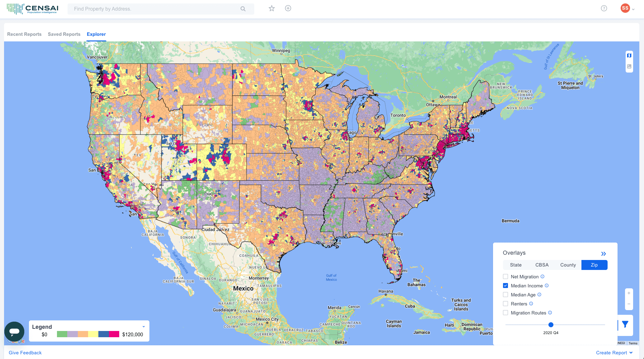Open the Saved Reports tab
644x359 pixels.
(64, 34)
